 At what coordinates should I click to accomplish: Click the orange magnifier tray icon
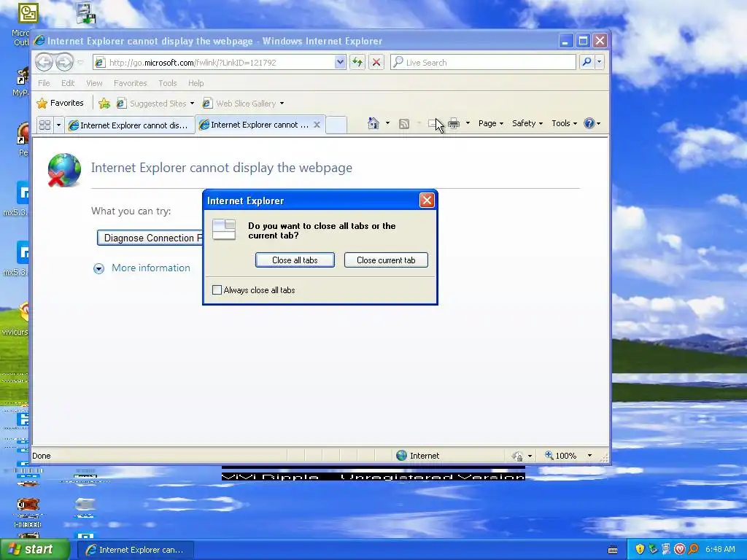pos(693,549)
